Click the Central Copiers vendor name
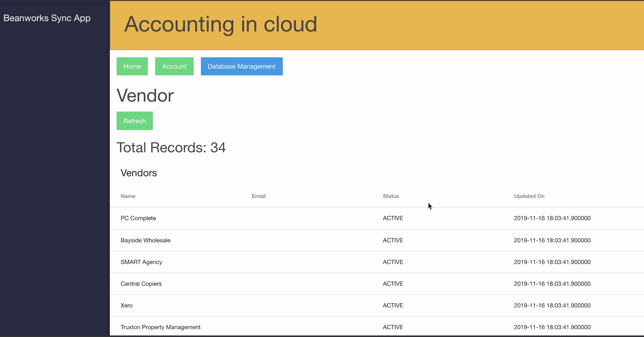Viewport: 644px width, 337px height. click(141, 284)
